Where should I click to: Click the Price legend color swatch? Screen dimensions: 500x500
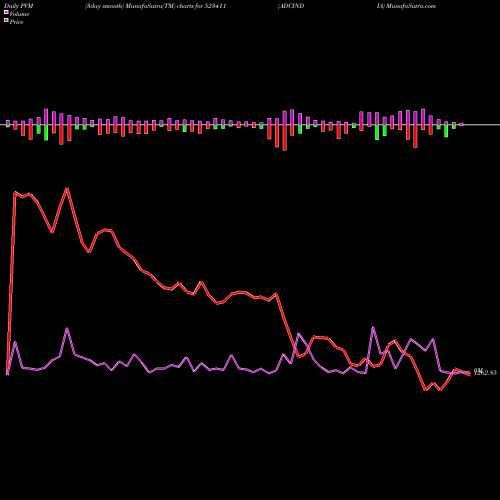point(6,20)
